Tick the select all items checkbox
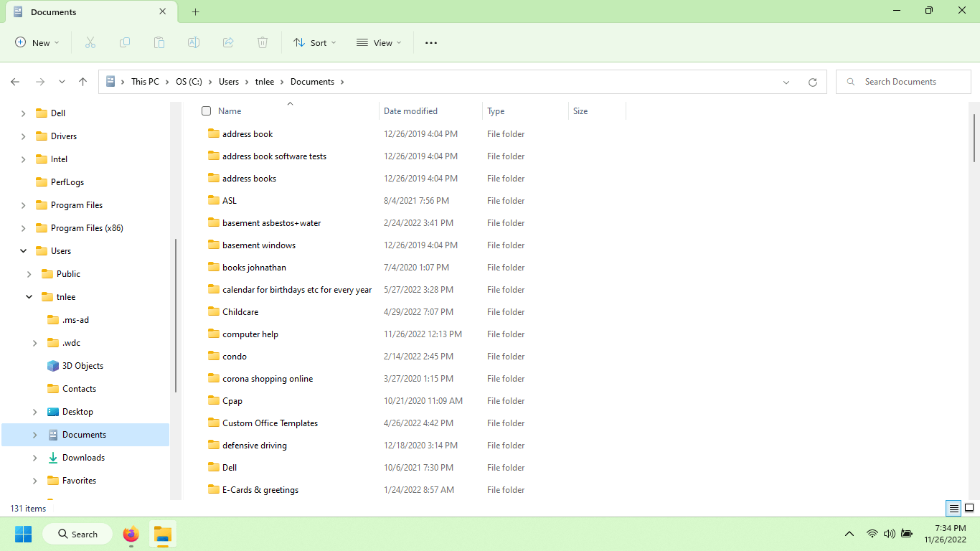 (207, 111)
